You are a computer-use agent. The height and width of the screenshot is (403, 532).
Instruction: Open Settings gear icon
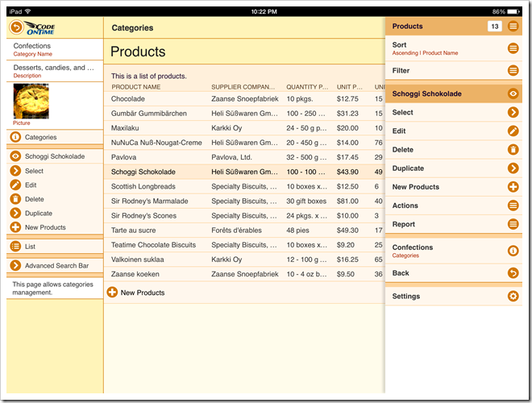(513, 297)
